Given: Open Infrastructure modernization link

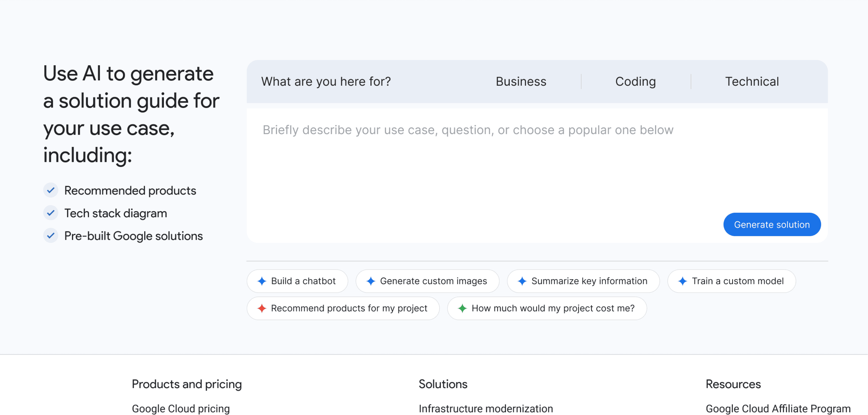Looking at the screenshot, I should pos(486,409).
